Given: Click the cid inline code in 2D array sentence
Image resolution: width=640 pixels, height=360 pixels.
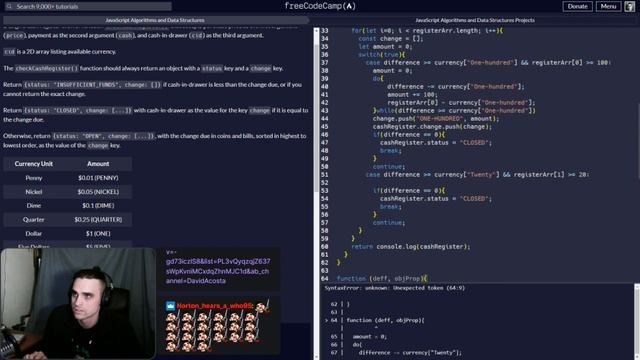Looking at the screenshot, I should coord(9,52).
